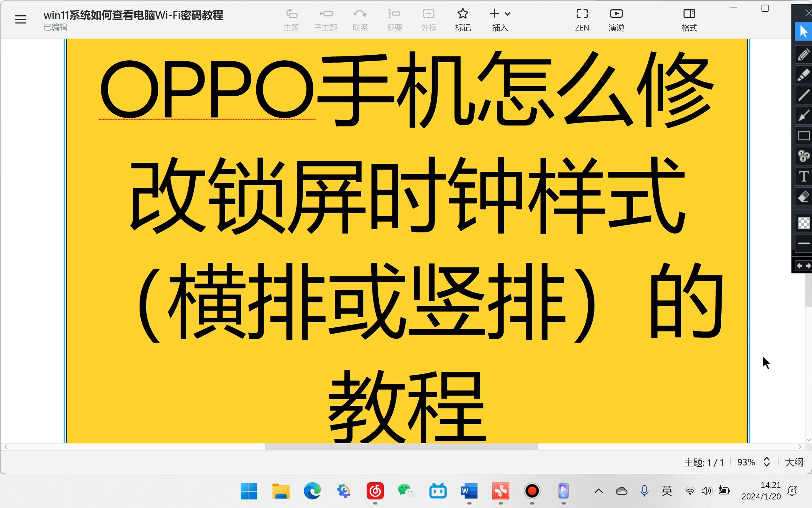Change the line thickness setting
812x508 pixels.
tap(804, 243)
